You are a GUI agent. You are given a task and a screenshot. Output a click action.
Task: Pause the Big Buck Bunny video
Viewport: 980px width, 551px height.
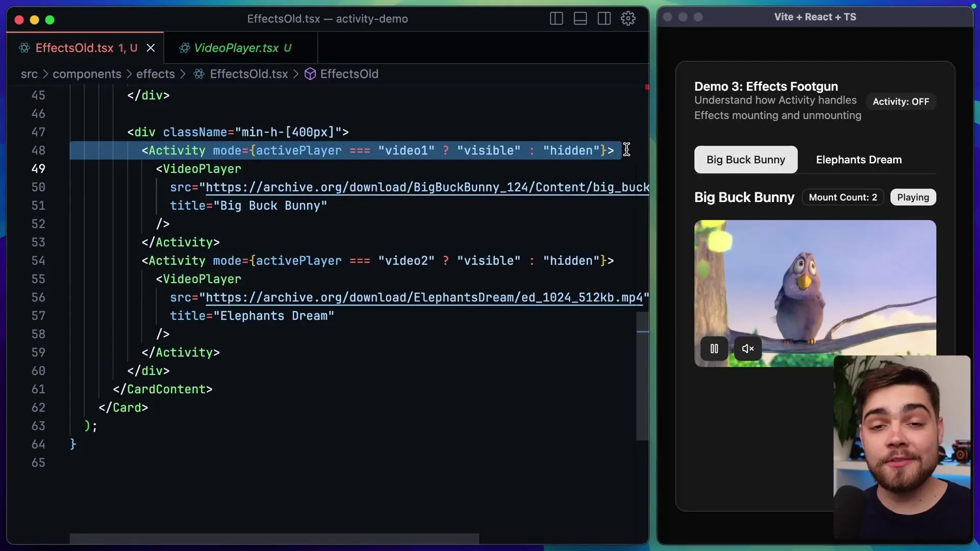[714, 348]
